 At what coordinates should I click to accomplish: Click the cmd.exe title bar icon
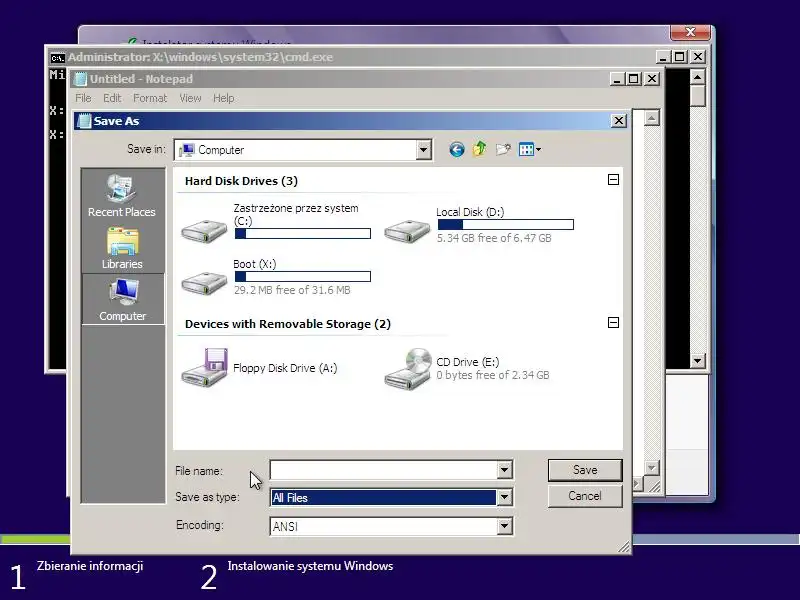coord(58,58)
